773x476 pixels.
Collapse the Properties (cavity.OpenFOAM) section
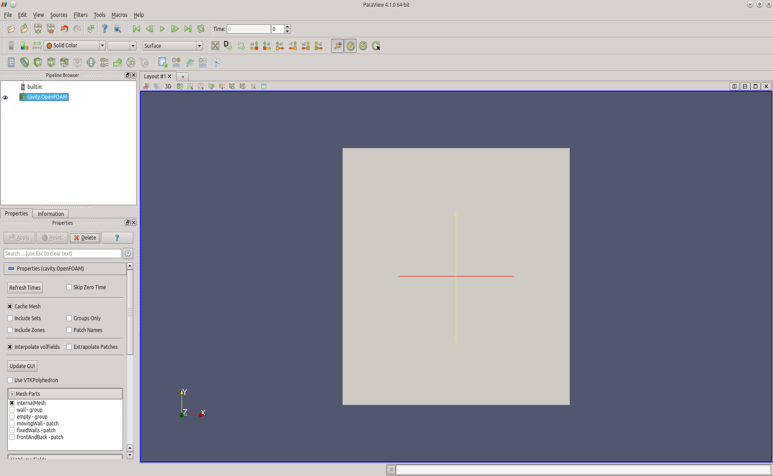tap(11, 269)
